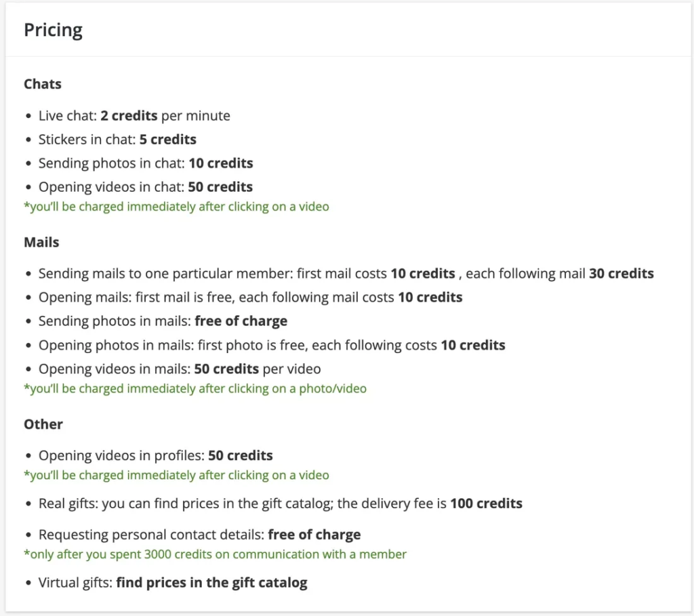Image resolution: width=694 pixels, height=616 pixels.
Task: Click find prices in the gift catalog text
Action: tap(211, 583)
